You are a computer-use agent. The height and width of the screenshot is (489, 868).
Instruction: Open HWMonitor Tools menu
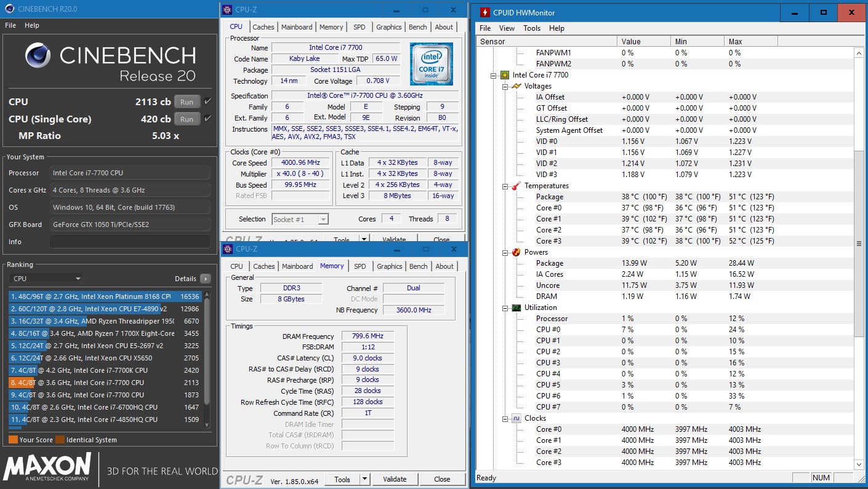[x=532, y=28]
